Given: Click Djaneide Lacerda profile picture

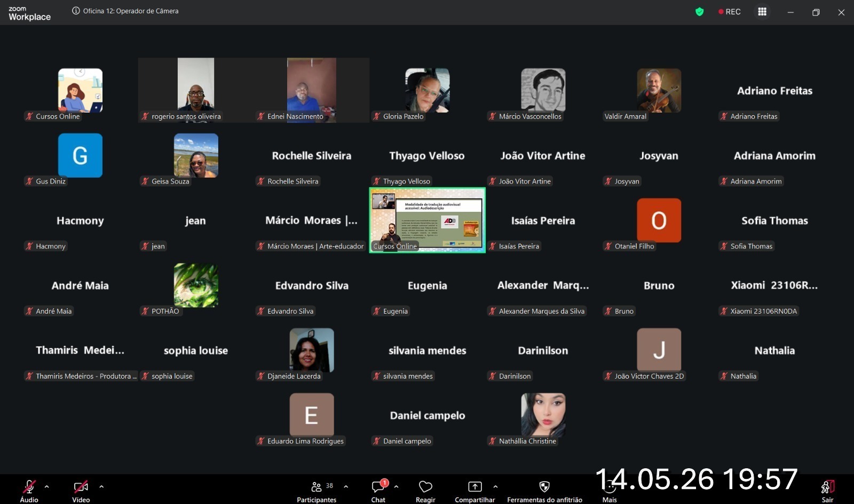Looking at the screenshot, I should pos(312,350).
